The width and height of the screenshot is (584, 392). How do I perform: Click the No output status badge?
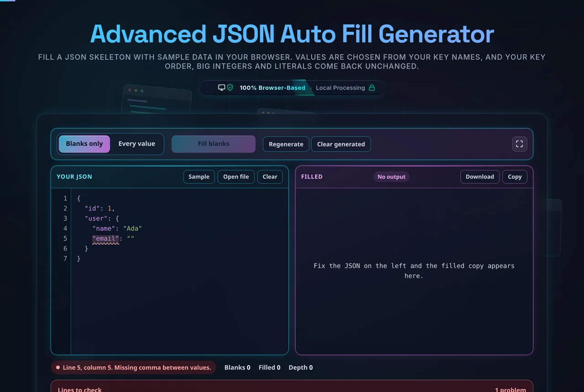[x=391, y=177]
